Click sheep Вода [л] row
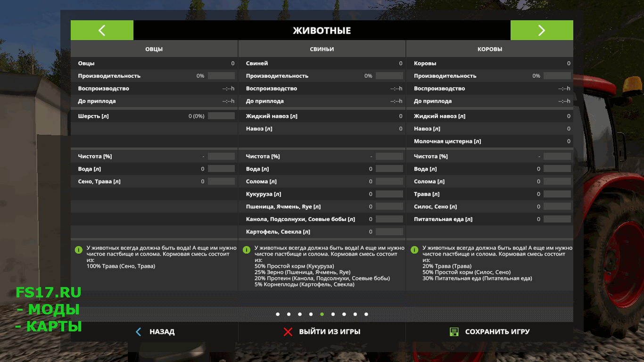The image size is (644, 362). (154, 169)
